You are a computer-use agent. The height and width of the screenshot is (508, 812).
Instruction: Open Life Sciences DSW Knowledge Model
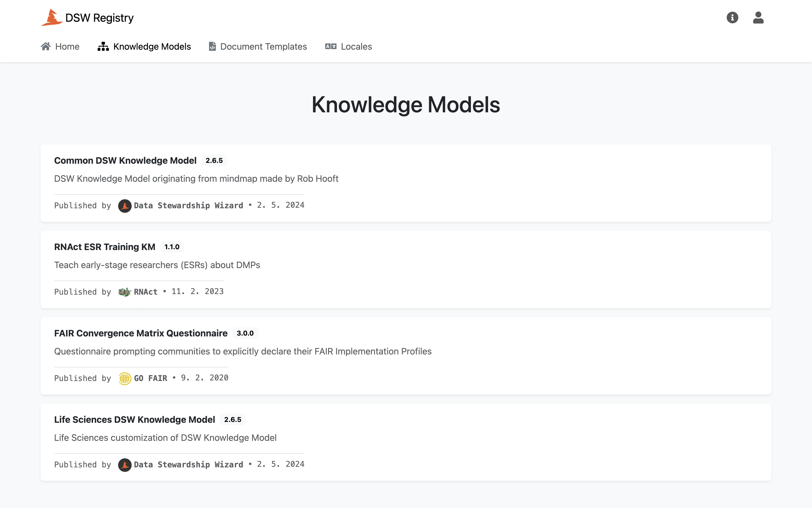134,420
